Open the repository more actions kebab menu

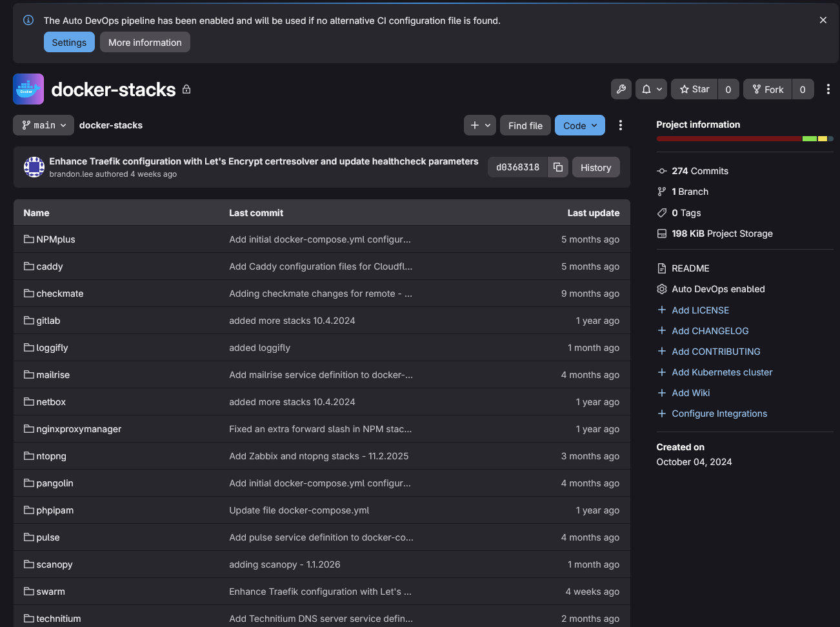620,124
